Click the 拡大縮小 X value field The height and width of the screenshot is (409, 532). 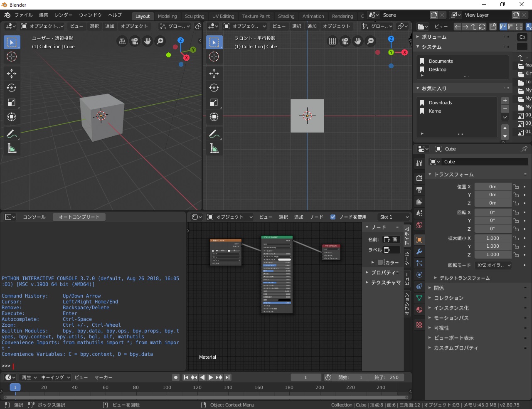(493, 238)
